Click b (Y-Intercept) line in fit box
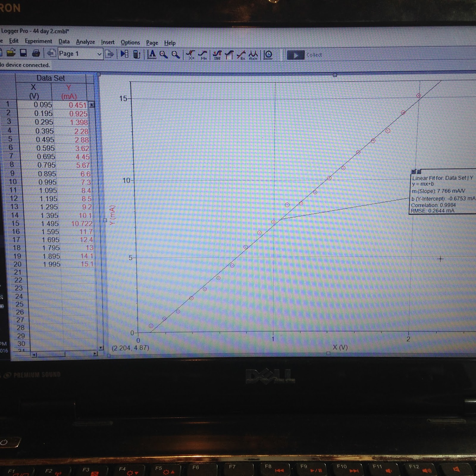Image resolution: width=476 pixels, height=476 pixels. [x=443, y=198]
